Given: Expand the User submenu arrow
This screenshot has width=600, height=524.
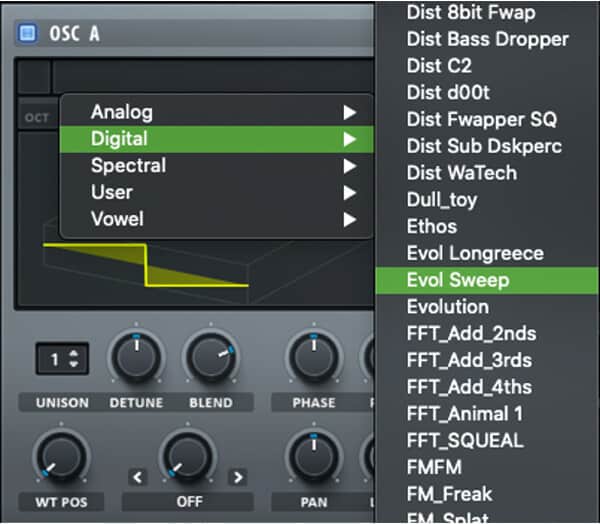Looking at the screenshot, I should [350, 193].
